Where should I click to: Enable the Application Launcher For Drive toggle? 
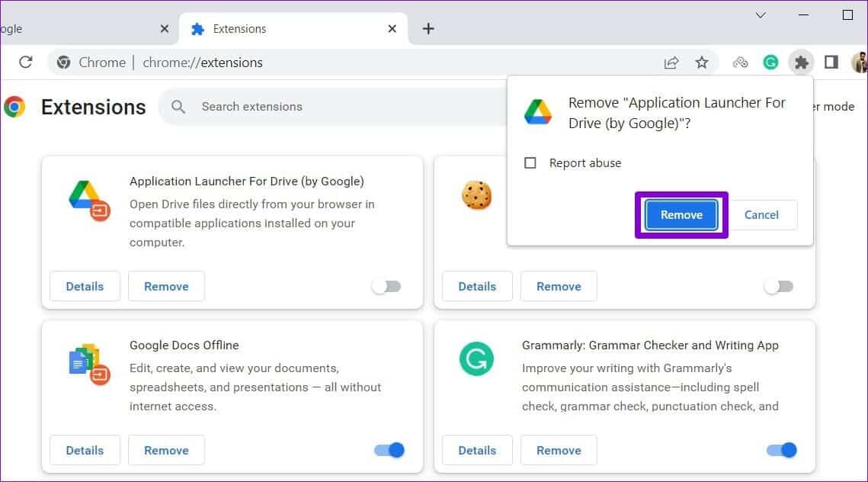pyautogui.click(x=386, y=287)
